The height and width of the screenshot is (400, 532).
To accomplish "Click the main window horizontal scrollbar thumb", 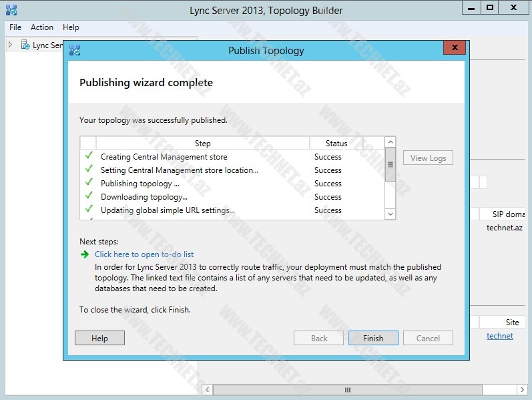I will pos(347,390).
